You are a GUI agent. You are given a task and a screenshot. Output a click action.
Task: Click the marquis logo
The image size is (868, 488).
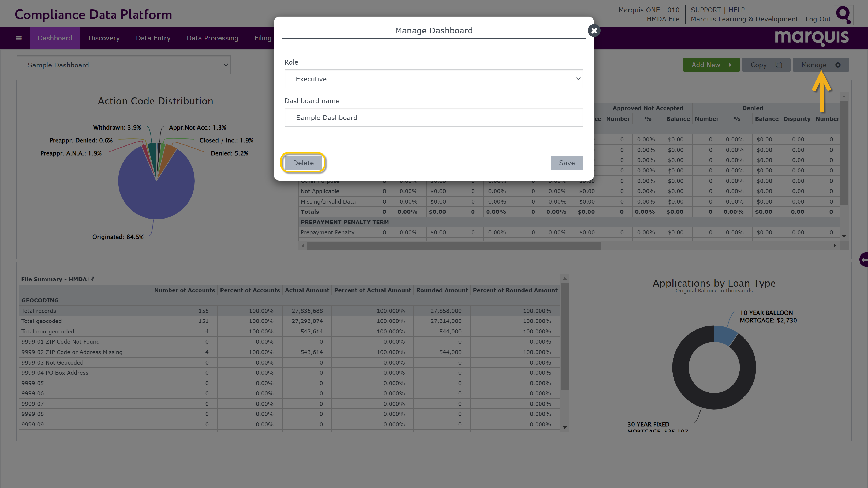tap(812, 38)
